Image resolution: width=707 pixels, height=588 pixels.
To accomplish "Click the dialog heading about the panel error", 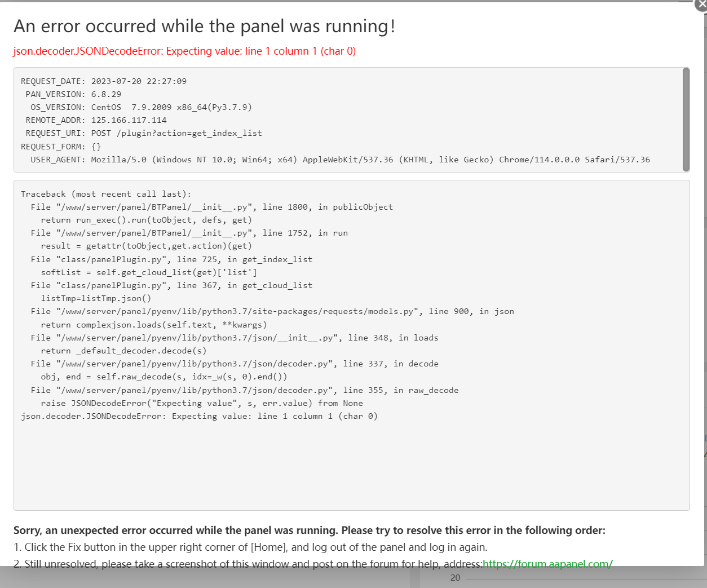I will pyautogui.click(x=204, y=26).
